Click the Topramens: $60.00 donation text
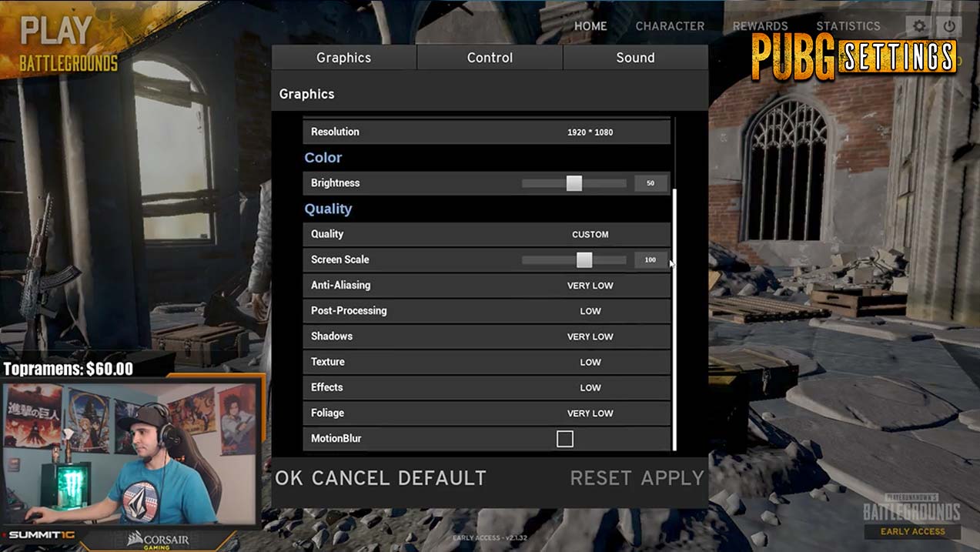Image resolution: width=980 pixels, height=552 pixels. 69,369
